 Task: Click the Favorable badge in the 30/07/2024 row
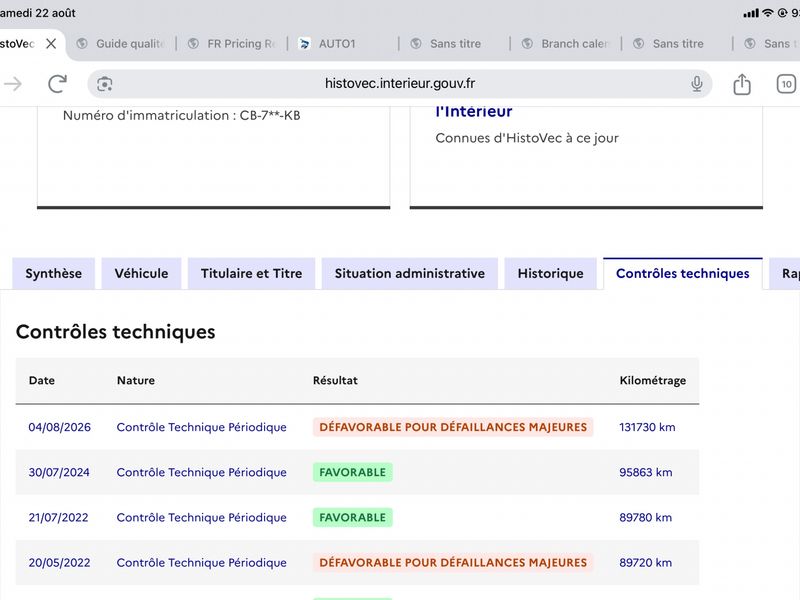pos(353,472)
